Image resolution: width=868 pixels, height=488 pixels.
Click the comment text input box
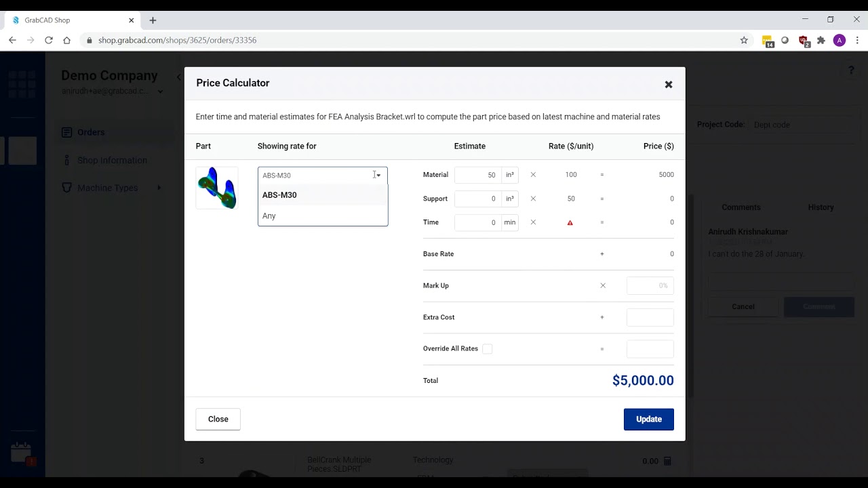[781, 282]
